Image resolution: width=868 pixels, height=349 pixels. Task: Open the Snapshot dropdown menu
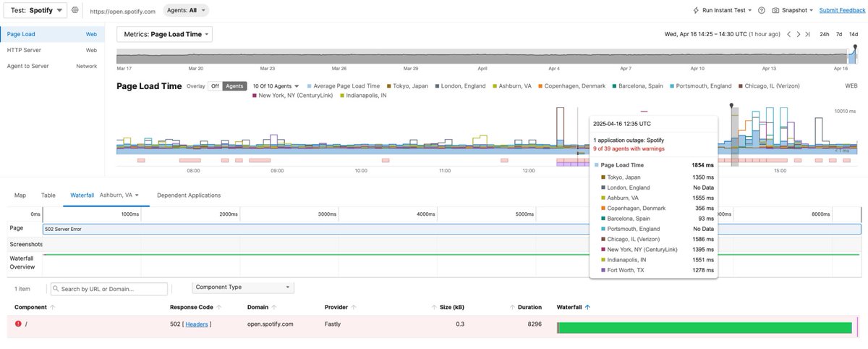click(793, 11)
